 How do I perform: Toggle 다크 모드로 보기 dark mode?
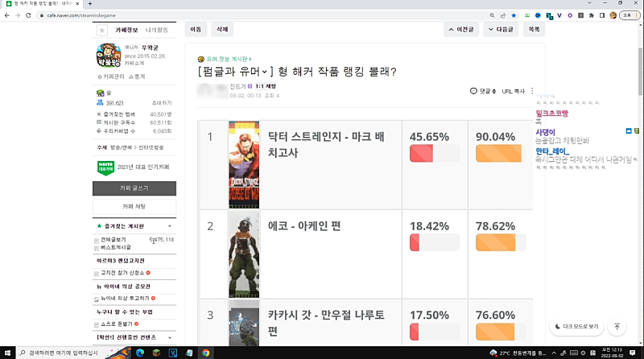(x=577, y=327)
